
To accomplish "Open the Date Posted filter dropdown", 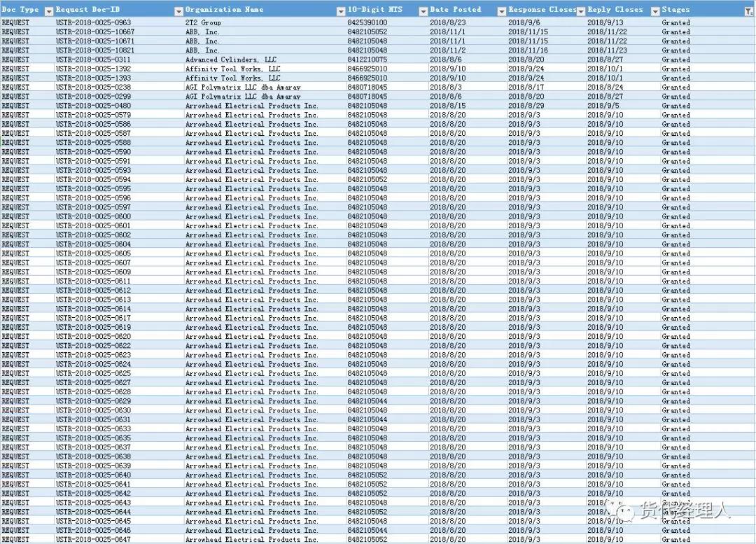I will click(x=501, y=11).
